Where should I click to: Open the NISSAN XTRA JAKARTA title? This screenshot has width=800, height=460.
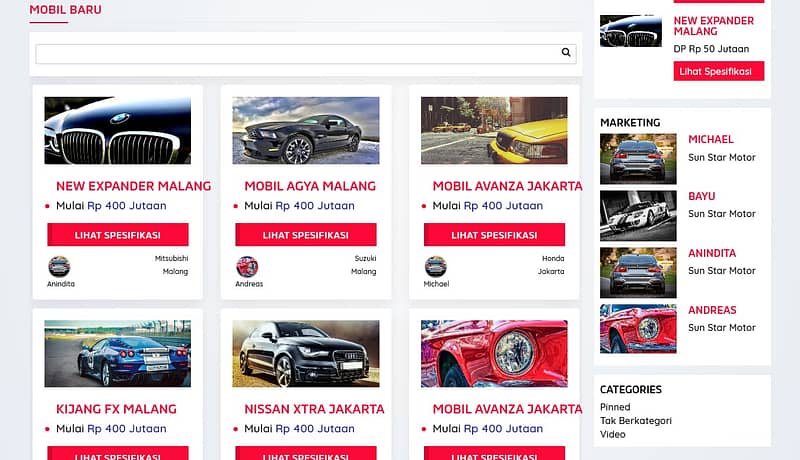tap(314, 409)
